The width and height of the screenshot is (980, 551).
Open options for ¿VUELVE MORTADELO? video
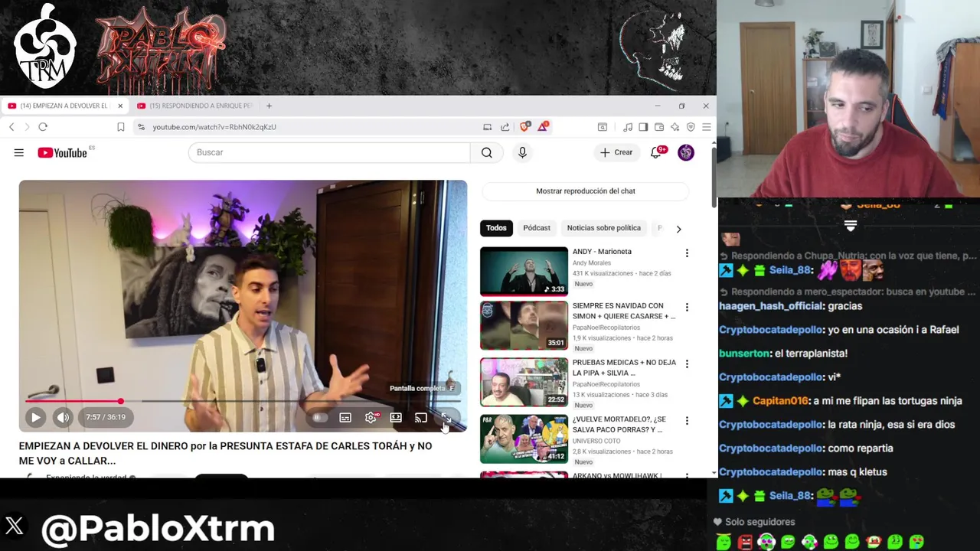(687, 421)
